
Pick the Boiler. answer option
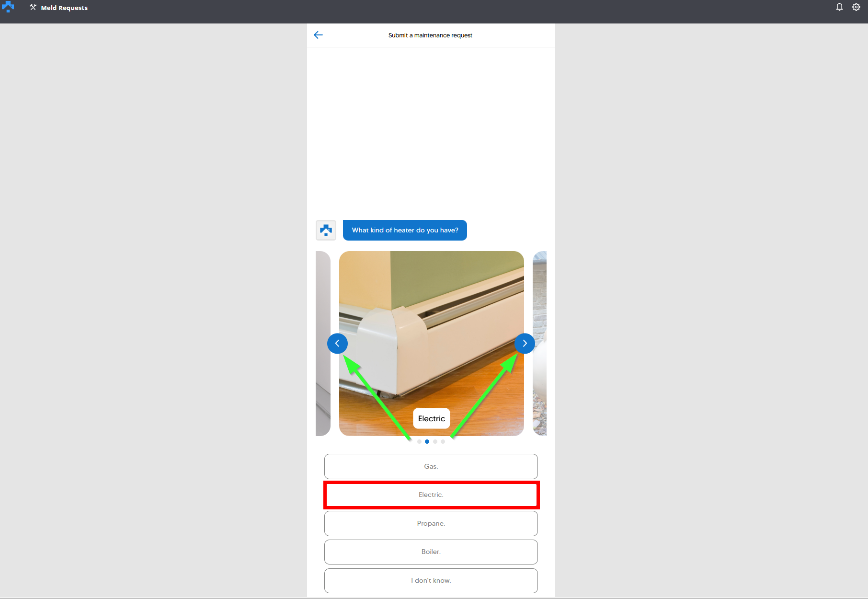pos(431,552)
